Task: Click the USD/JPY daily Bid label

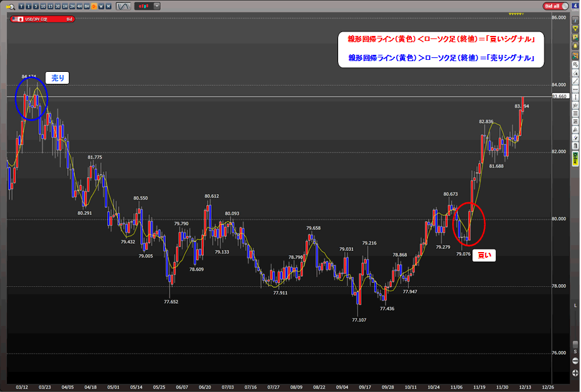Action: 42,20
